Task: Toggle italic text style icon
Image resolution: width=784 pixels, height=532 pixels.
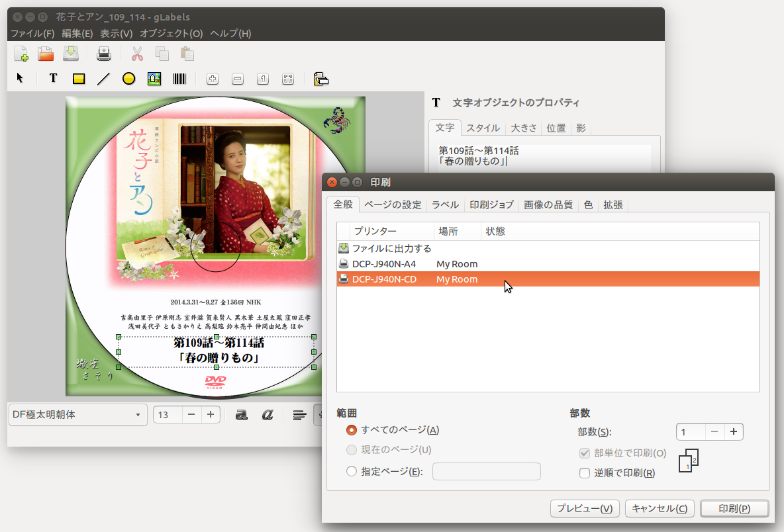Action: click(x=268, y=415)
